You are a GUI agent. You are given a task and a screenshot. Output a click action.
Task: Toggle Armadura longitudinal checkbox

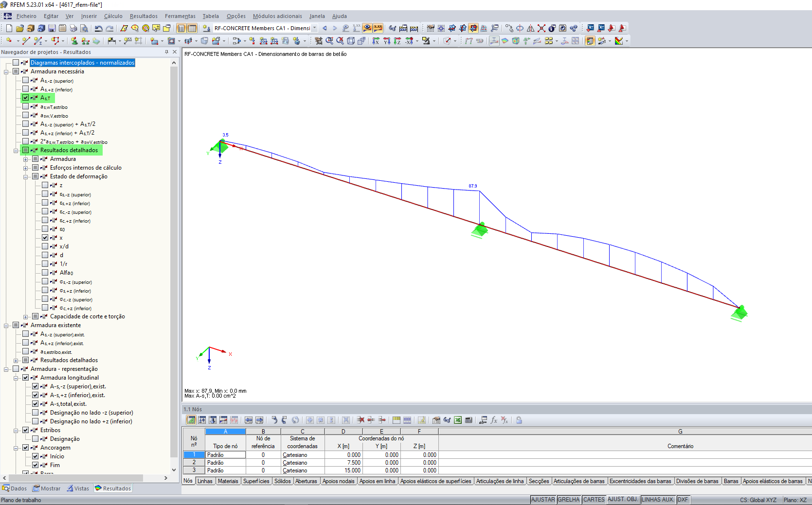tap(25, 378)
